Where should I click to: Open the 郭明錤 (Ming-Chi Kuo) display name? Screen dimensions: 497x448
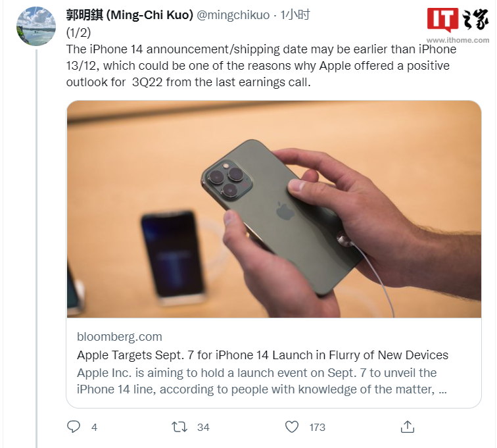pyautogui.click(x=130, y=15)
